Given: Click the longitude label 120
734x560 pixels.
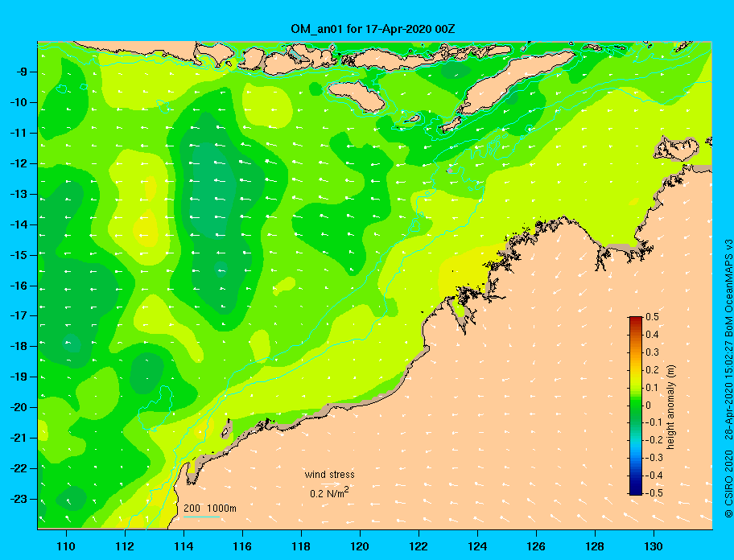Looking at the screenshot, I should [x=360, y=546].
